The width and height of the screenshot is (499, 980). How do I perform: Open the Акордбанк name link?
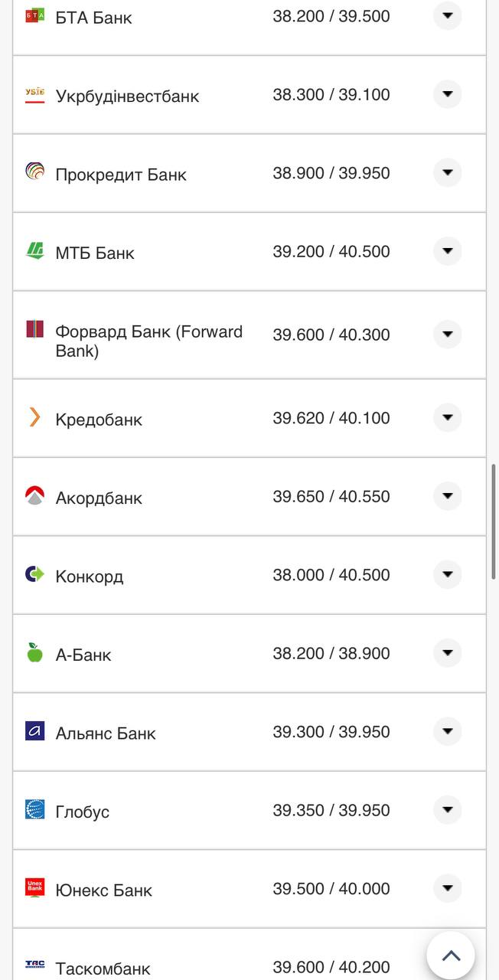pyautogui.click(x=99, y=498)
